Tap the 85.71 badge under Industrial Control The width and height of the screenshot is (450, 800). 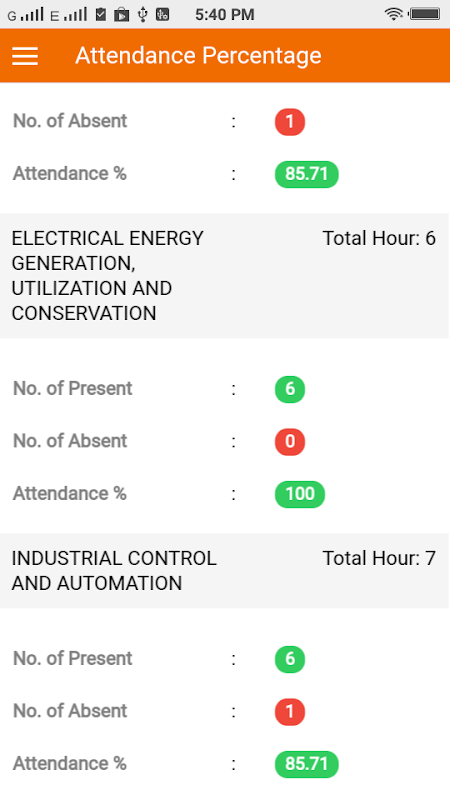coord(307,764)
